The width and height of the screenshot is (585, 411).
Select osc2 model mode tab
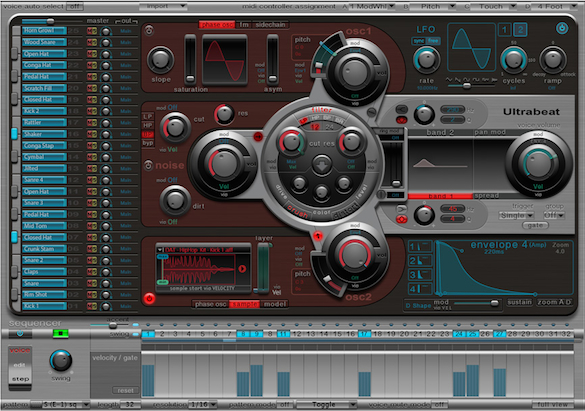[275, 304]
